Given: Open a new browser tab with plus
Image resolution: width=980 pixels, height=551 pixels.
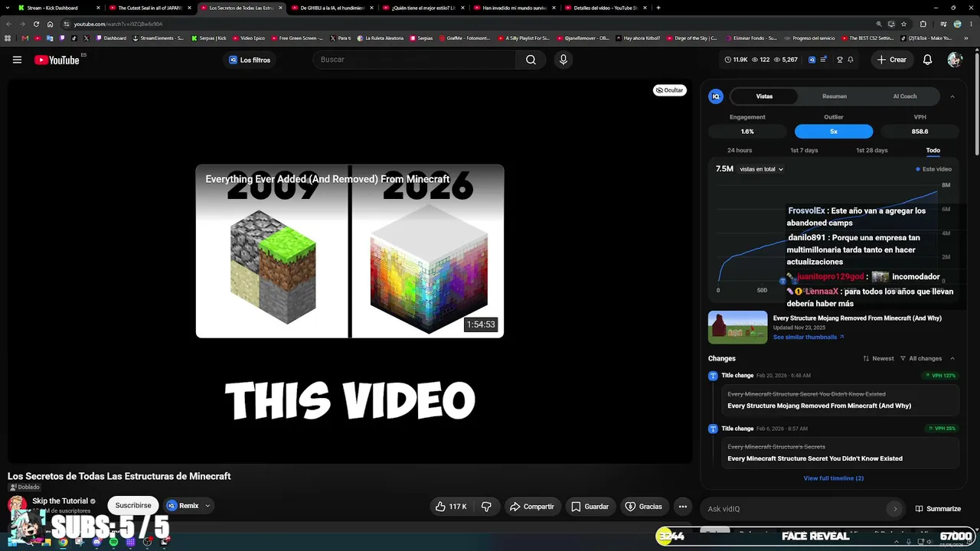Looking at the screenshot, I should point(658,8).
